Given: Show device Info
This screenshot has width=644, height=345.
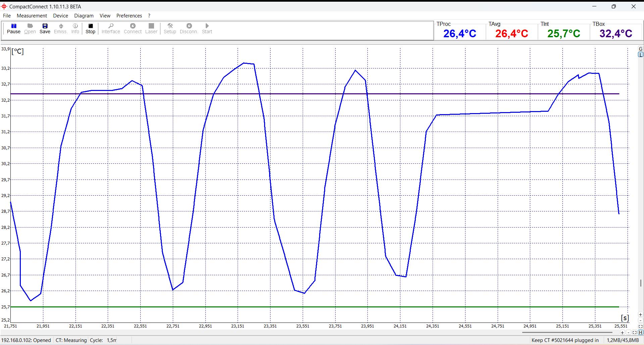Looking at the screenshot, I should tap(75, 29).
